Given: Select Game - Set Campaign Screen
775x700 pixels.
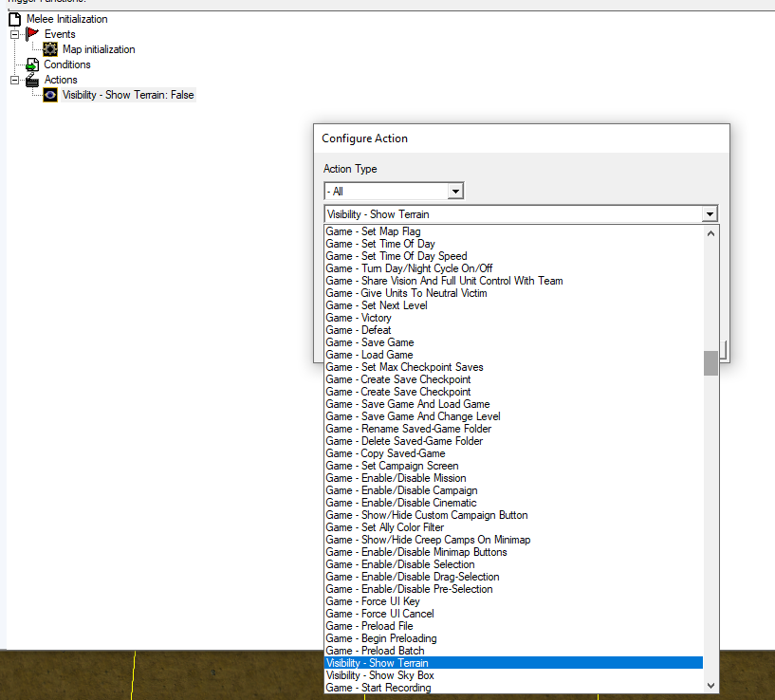Looking at the screenshot, I should pos(513,466).
